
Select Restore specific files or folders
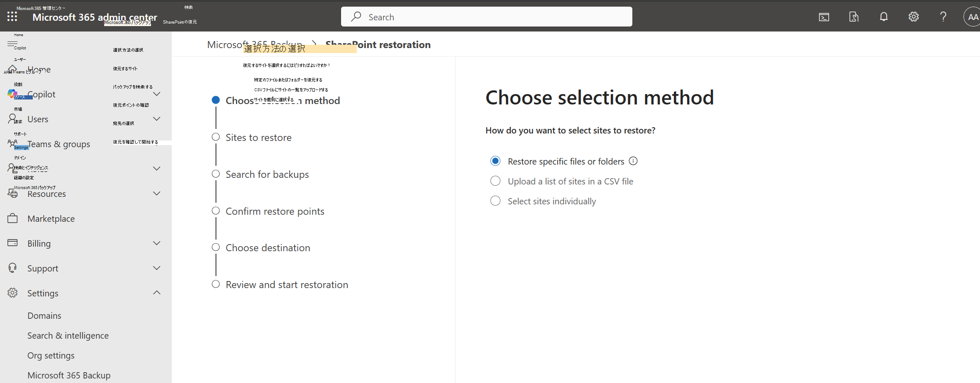click(x=495, y=161)
